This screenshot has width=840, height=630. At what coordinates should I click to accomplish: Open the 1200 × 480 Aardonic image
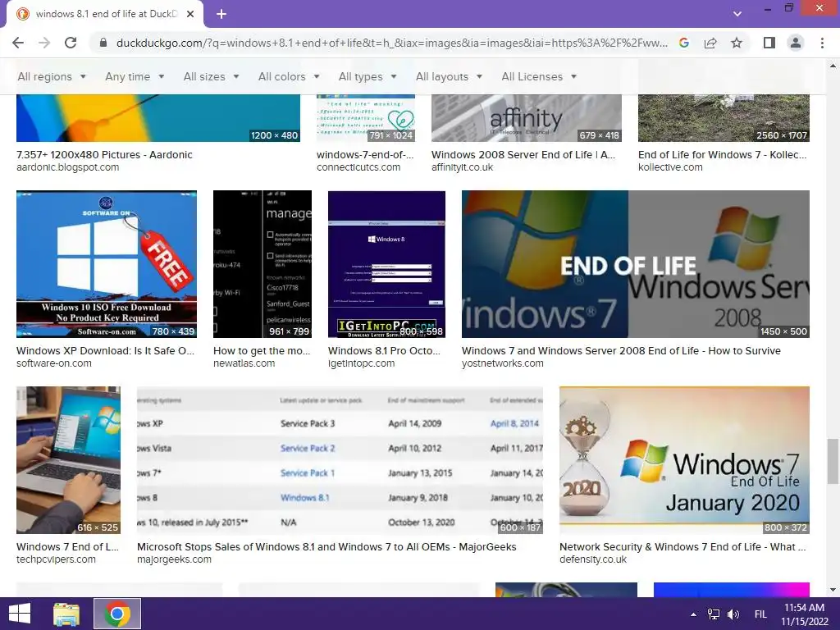coord(158,118)
